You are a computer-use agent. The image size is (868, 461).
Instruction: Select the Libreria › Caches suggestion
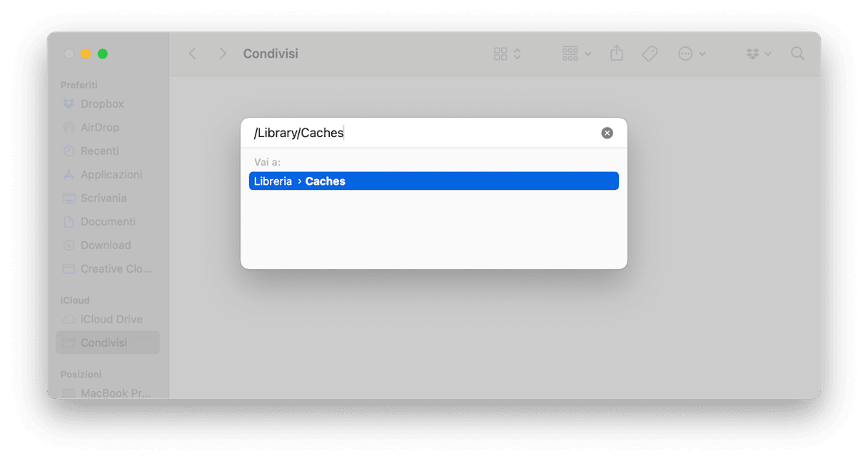click(434, 181)
